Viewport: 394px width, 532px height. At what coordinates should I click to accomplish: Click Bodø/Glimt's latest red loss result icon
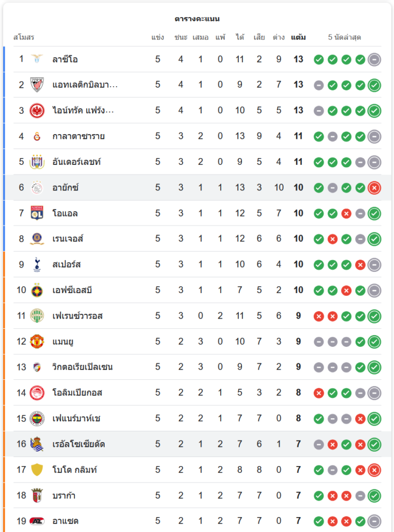pyautogui.click(x=374, y=470)
